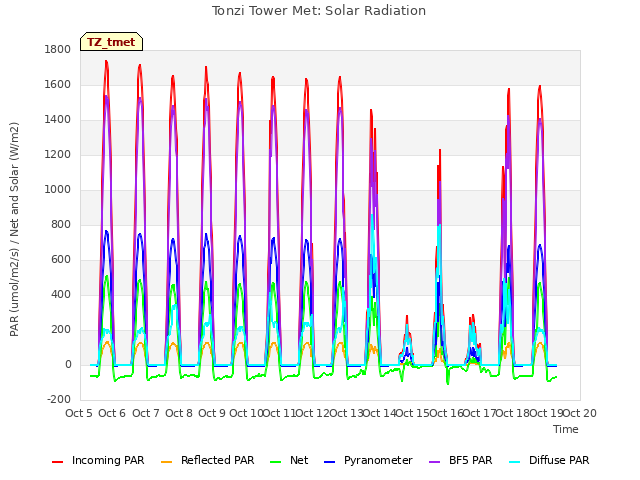
Task: Click the Oct 20 x-axis tick label
Action: click(x=580, y=413)
